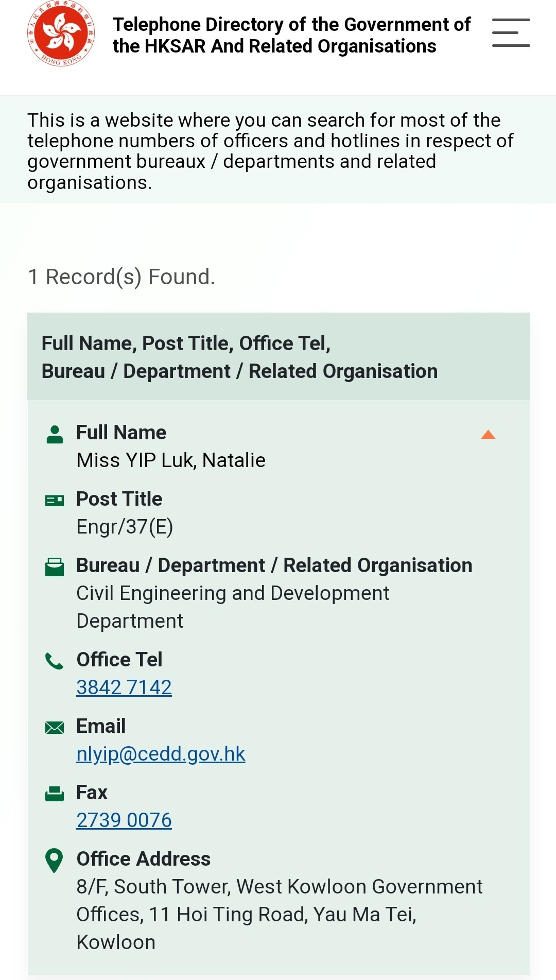The height and width of the screenshot is (980, 556).
Task: Click the map pin icon beside Office Address
Action: 54,861
